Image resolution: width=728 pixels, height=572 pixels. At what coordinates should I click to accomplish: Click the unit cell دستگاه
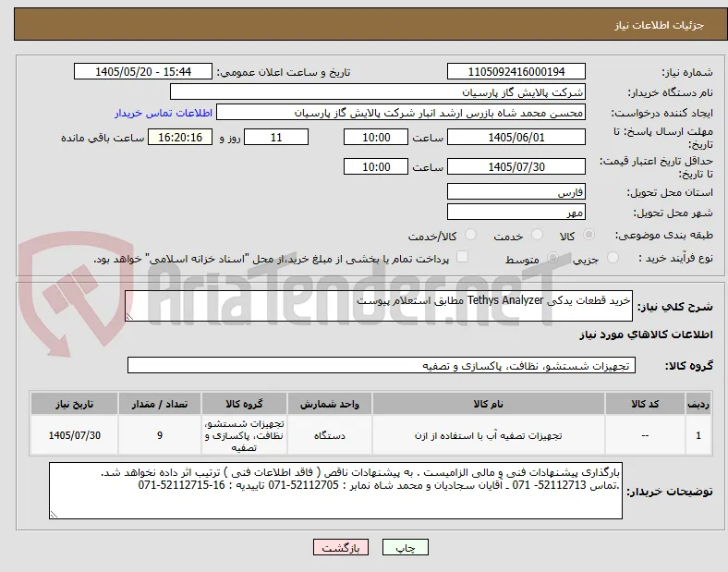tap(330, 435)
